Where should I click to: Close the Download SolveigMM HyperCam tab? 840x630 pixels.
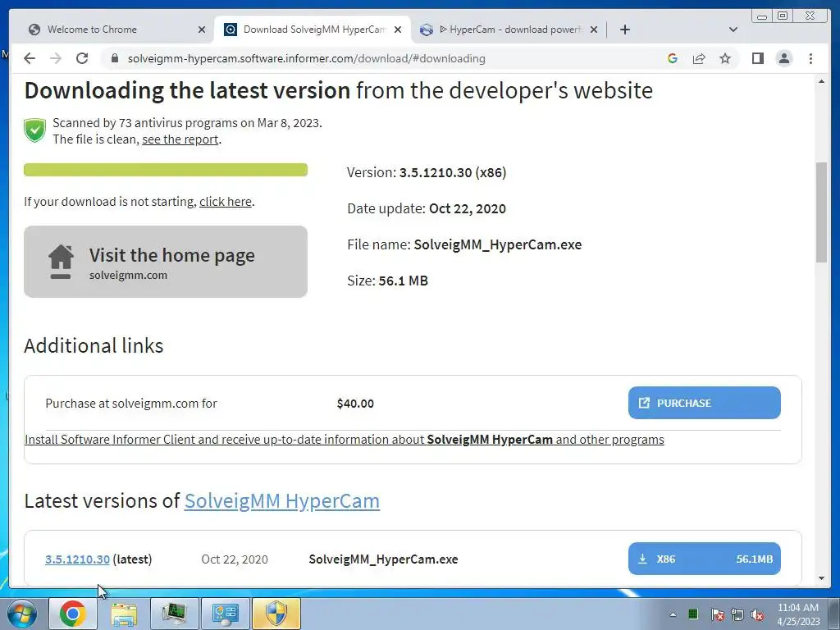(x=398, y=30)
